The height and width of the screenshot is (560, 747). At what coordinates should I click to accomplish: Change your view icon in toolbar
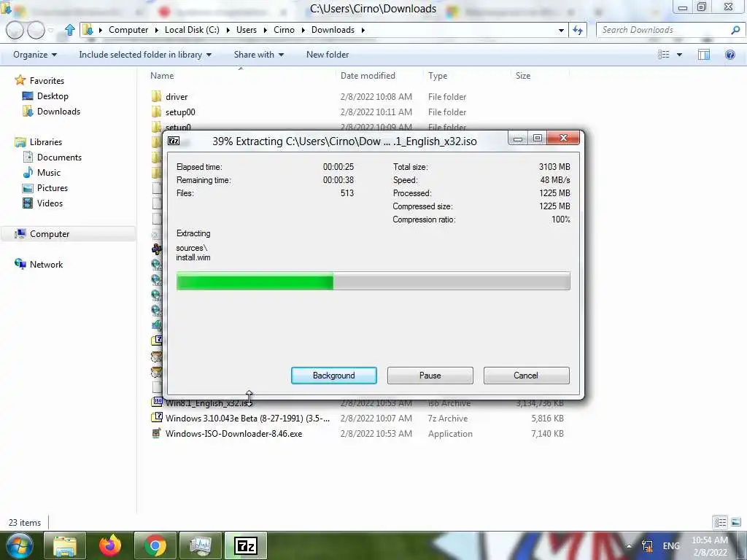click(664, 55)
